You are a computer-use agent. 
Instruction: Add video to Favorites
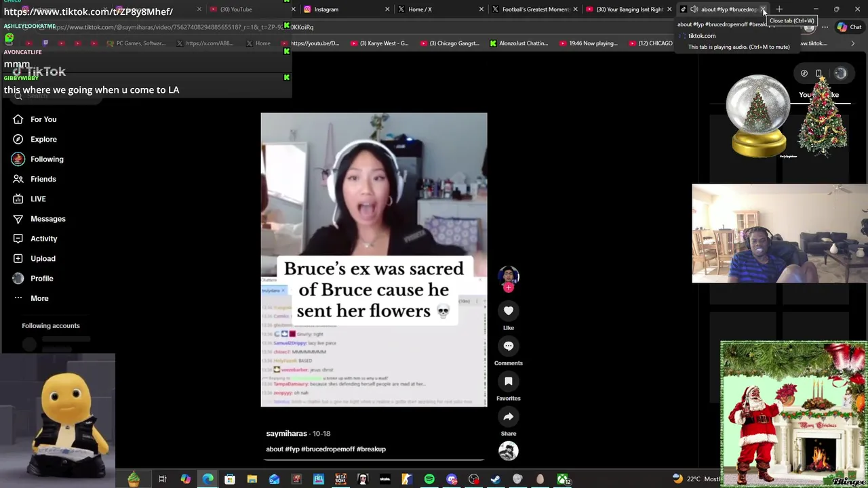click(509, 381)
